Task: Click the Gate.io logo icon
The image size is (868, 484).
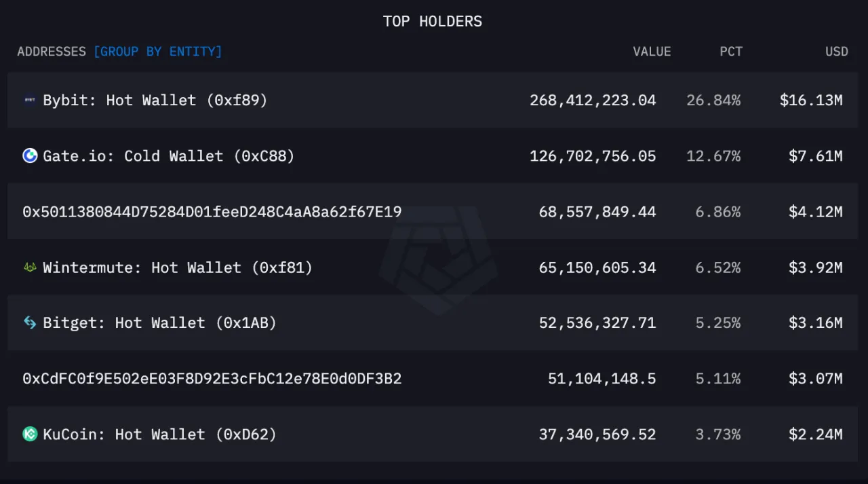Action: coord(30,156)
